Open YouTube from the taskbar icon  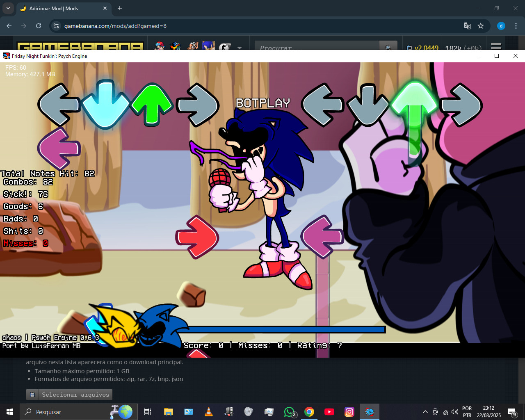click(x=329, y=411)
